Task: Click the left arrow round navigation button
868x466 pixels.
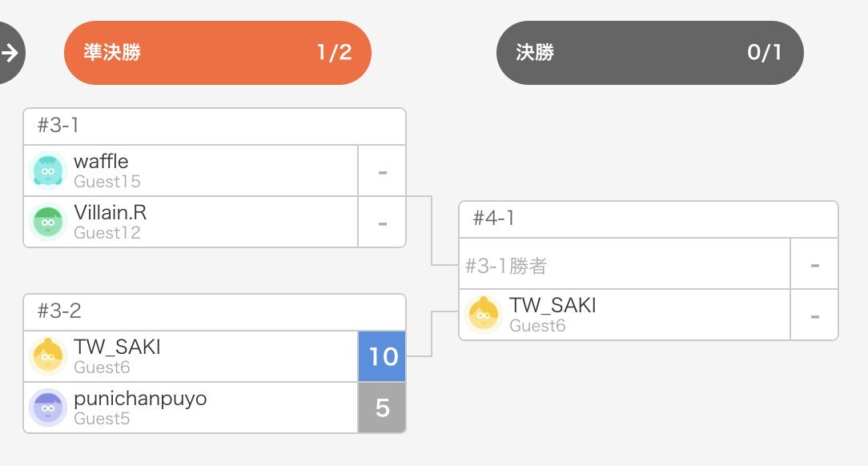Action: [x=10, y=53]
